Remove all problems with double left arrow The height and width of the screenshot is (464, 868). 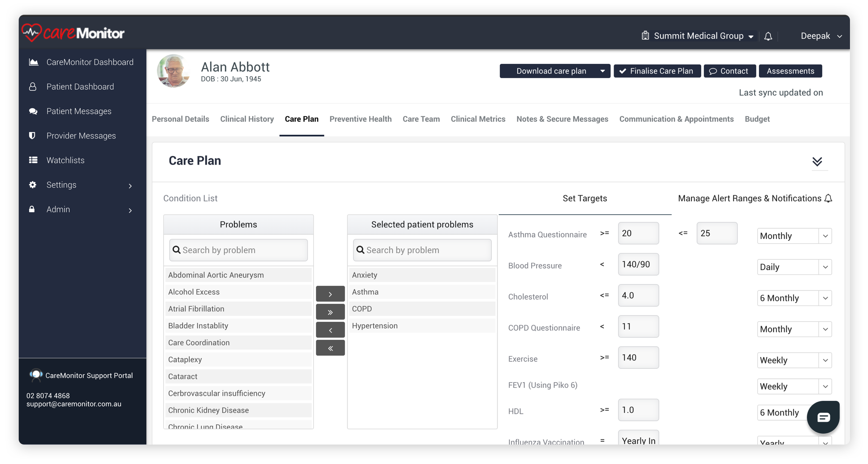point(330,348)
